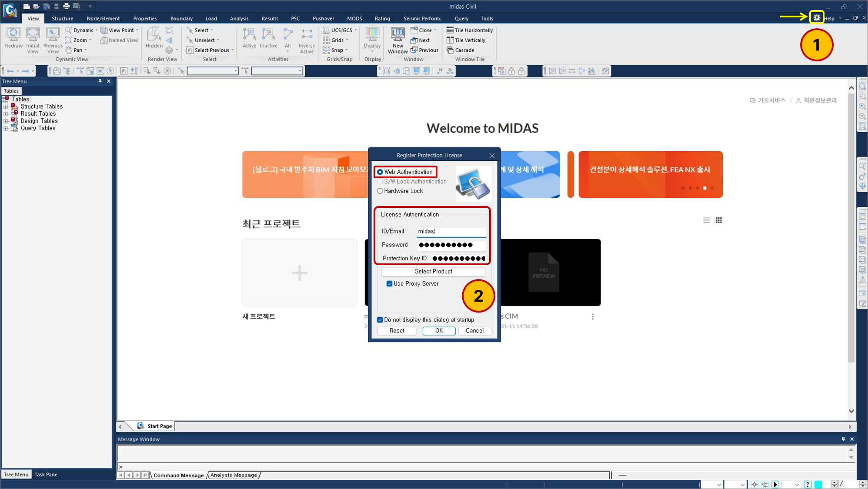The width and height of the screenshot is (868, 489).
Task: Open the New Window icon
Action: coord(398,40)
